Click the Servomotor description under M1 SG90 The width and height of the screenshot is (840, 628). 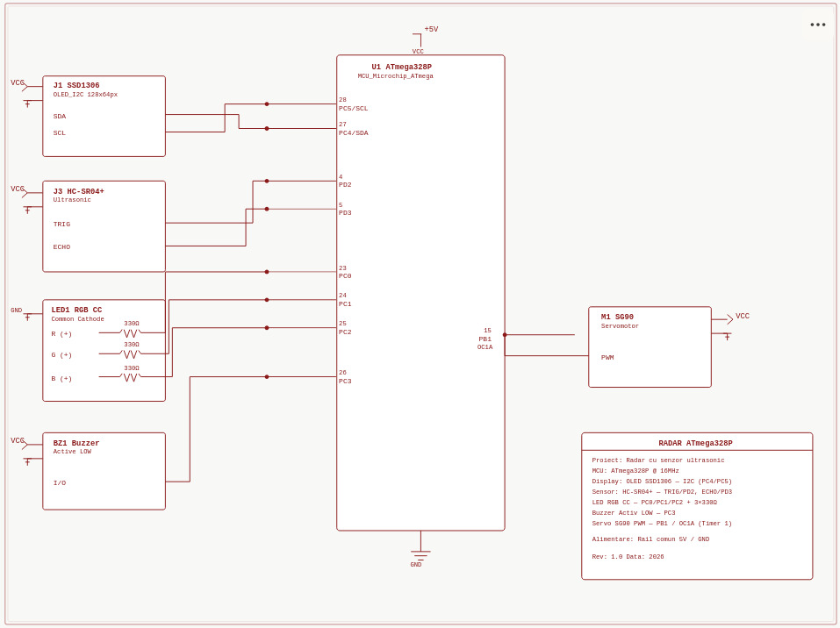(620, 325)
